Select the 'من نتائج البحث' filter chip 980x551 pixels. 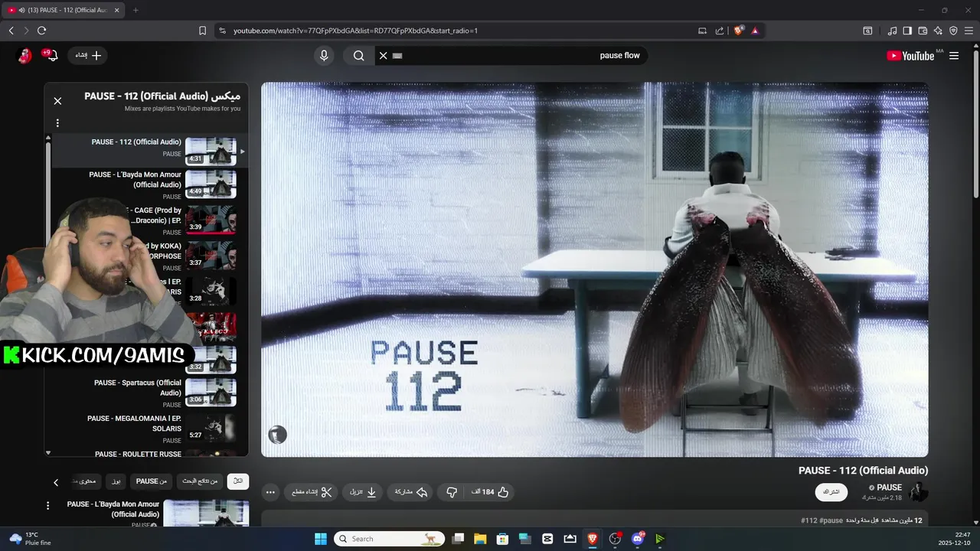tap(199, 481)
